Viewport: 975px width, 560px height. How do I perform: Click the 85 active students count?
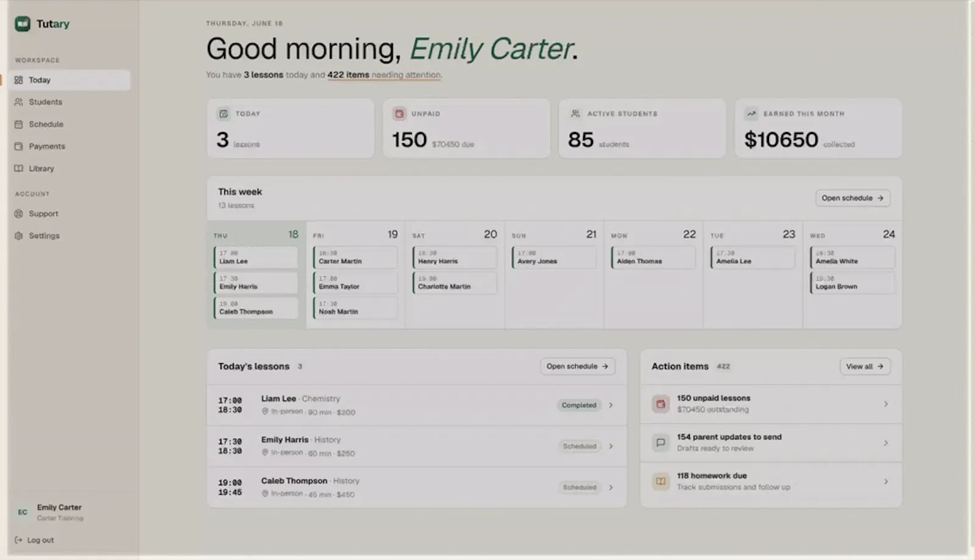(x=581, y=140)
